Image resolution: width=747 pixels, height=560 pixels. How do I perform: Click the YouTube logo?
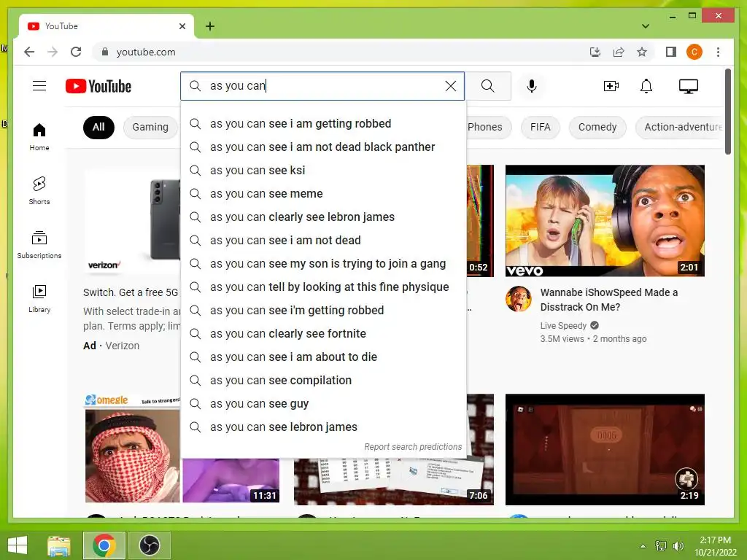pos(98,86)
